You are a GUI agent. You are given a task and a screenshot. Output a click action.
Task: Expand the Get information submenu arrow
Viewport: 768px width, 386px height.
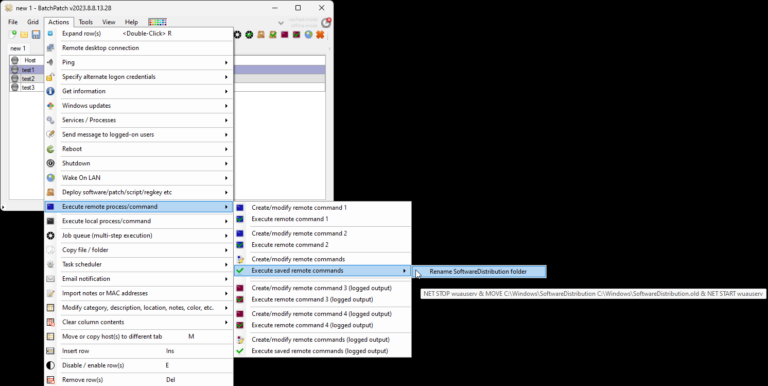(x=226, y=92)
